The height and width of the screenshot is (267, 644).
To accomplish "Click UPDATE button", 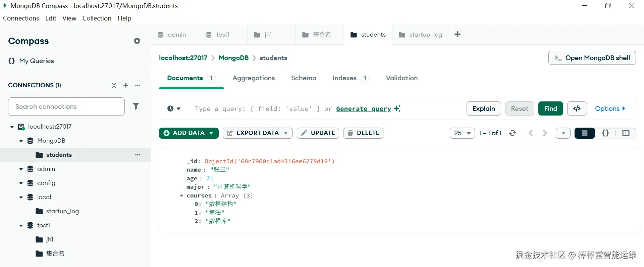I will point(318,133).
